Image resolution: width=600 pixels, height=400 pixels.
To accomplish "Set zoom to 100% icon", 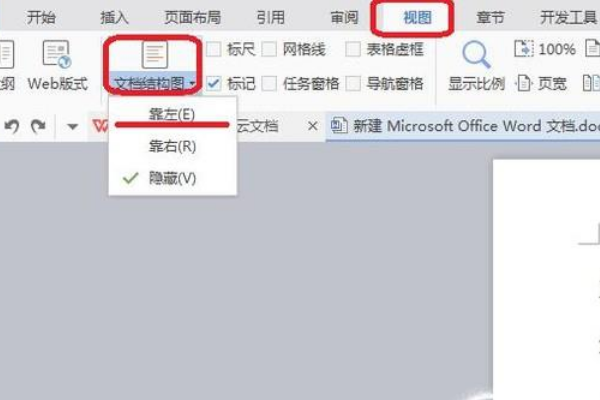I will pyautogui.click(x=523, y=49).
